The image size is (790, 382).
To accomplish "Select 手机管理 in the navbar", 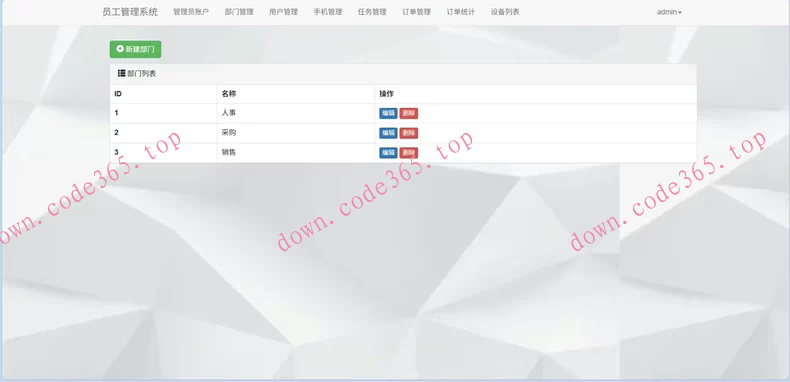I will (x=328, y=12).
